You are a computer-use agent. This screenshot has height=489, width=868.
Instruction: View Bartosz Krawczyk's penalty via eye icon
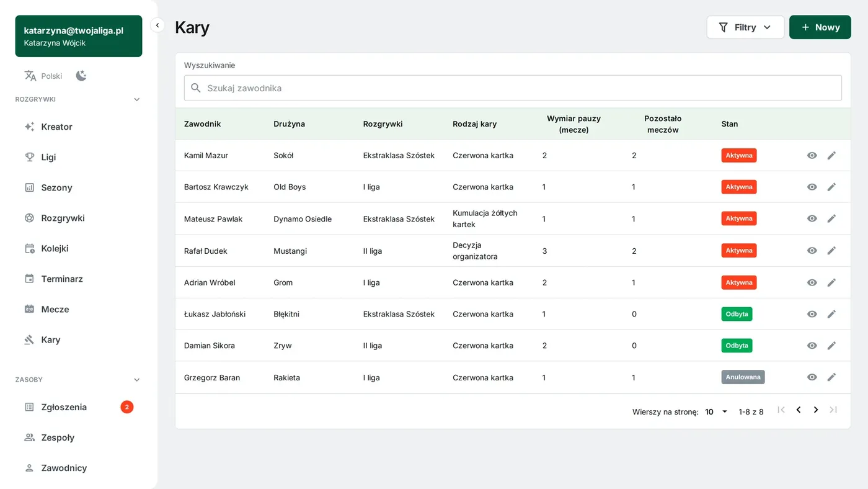click(812, 187)
